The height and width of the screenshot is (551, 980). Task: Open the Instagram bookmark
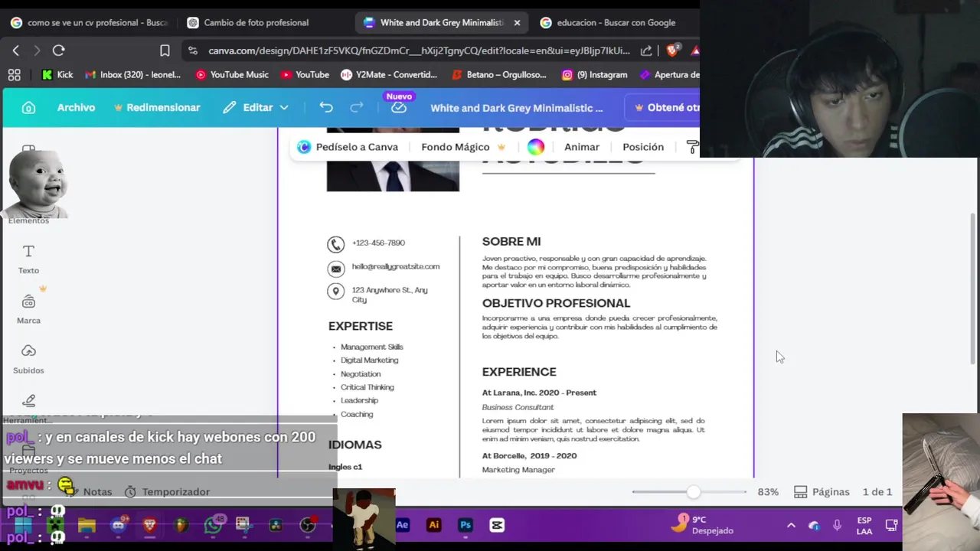click(x=594, y=75)
